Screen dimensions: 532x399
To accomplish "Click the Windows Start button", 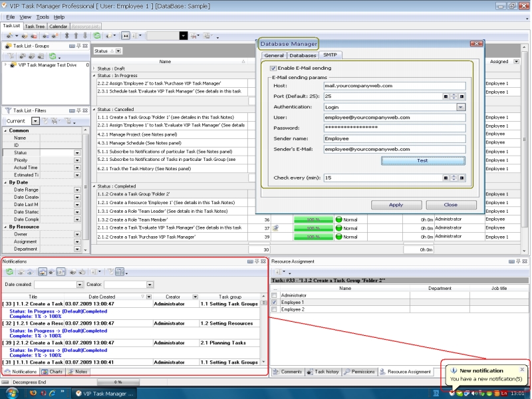I will pos(13,393).
